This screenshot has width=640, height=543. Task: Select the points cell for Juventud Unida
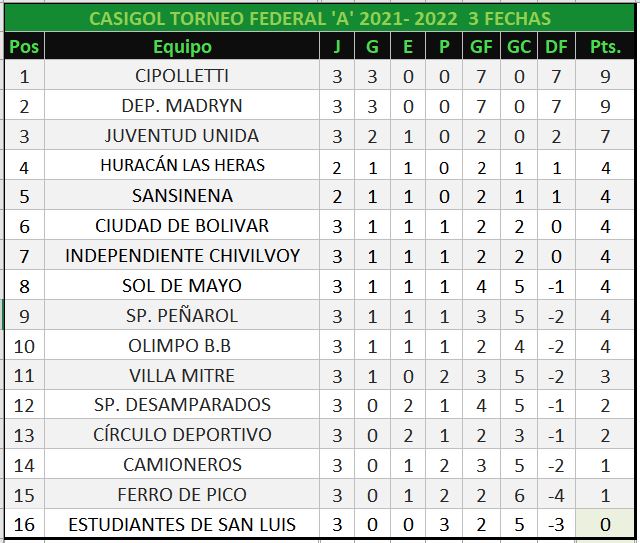(603, 136)
